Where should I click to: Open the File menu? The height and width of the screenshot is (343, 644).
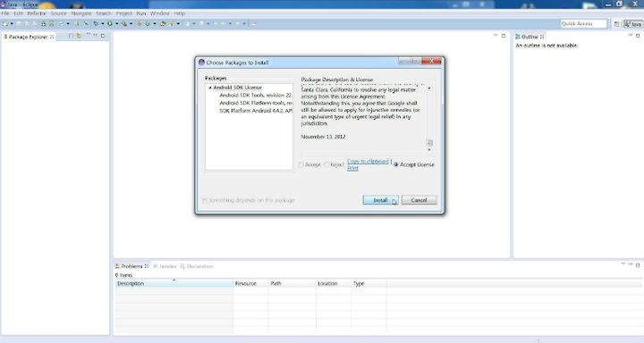(5, 13)
